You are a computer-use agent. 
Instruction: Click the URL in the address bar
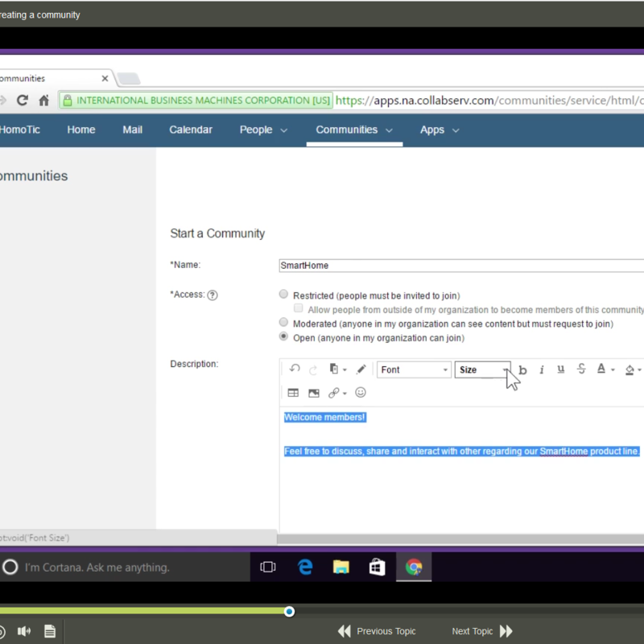click(489, 100)
